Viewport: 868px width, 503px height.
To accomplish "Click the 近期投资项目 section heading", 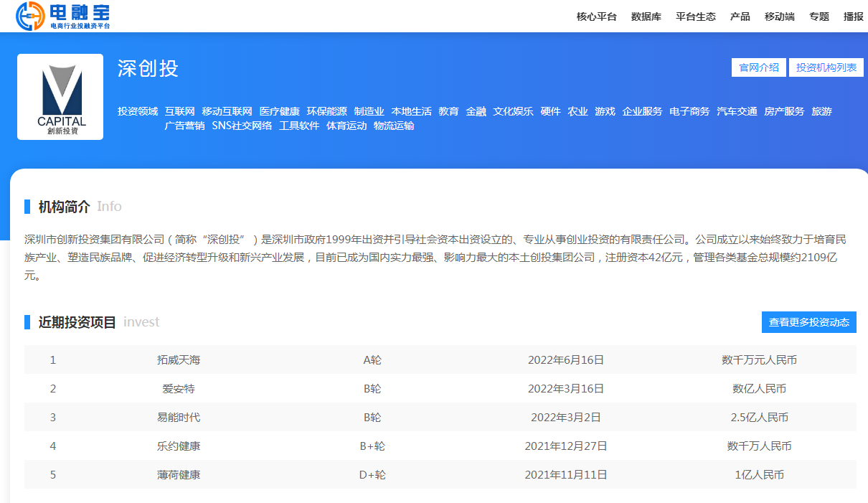I will [x=77, y=322].
